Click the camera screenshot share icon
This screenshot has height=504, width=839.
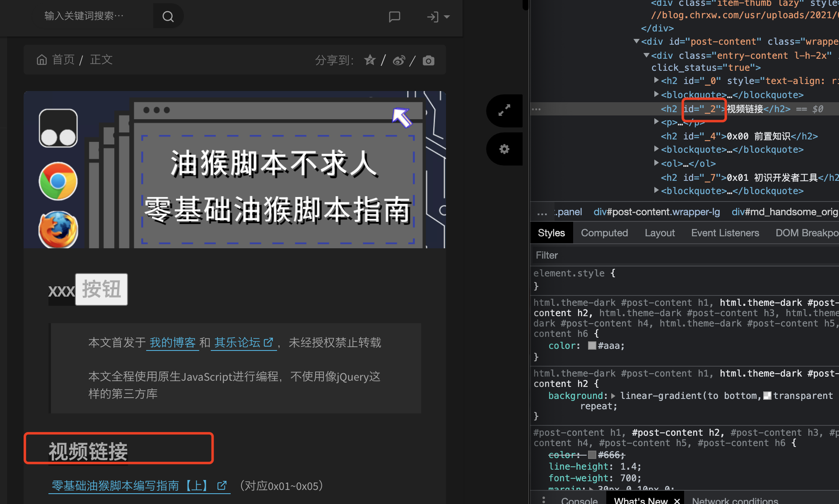pos(429,61)
